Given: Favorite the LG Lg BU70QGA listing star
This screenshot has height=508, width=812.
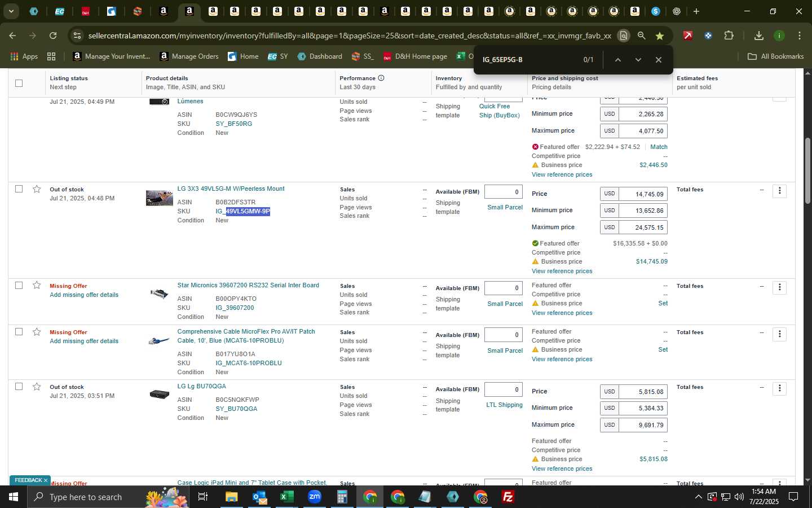Looking at the screenshot, I should 37,387.
